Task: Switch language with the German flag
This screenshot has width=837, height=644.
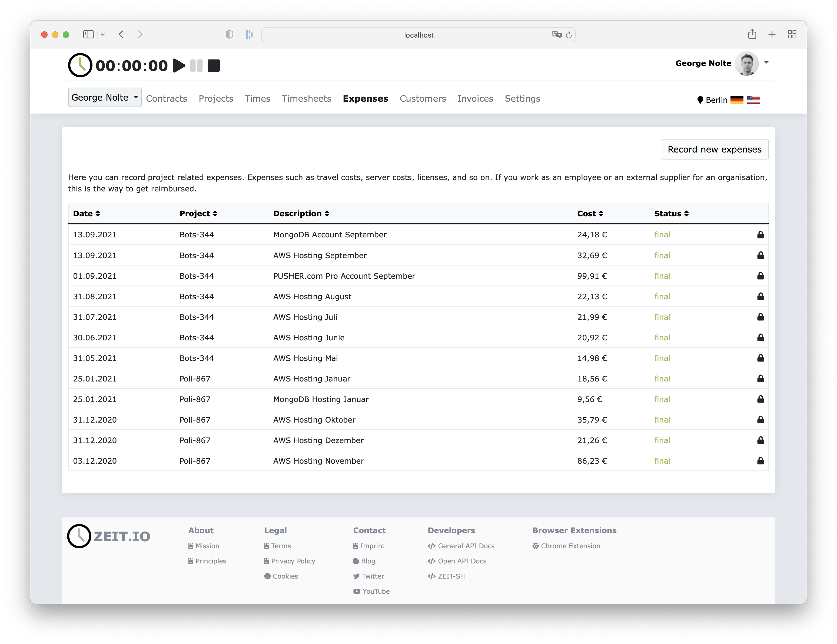Action: click(x=737, y=100)
